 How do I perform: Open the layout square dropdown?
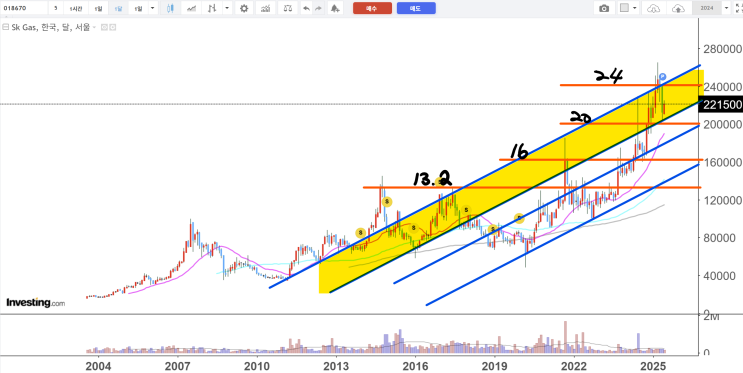(x=629, y=8)
